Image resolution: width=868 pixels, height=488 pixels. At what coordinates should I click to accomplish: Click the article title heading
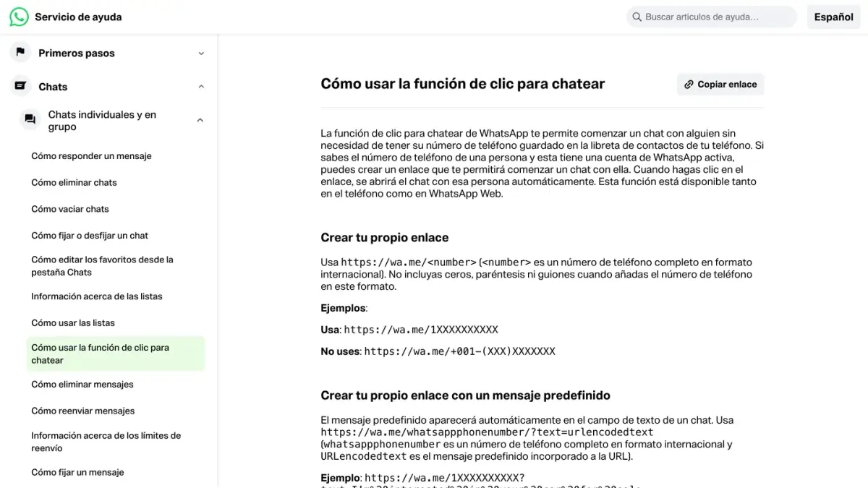point(463,84)
